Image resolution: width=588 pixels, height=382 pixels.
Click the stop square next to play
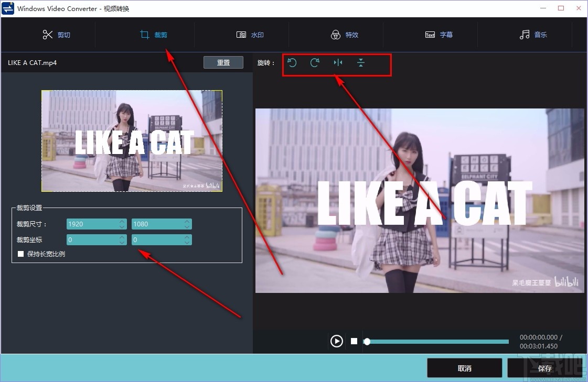pos(354,341)
